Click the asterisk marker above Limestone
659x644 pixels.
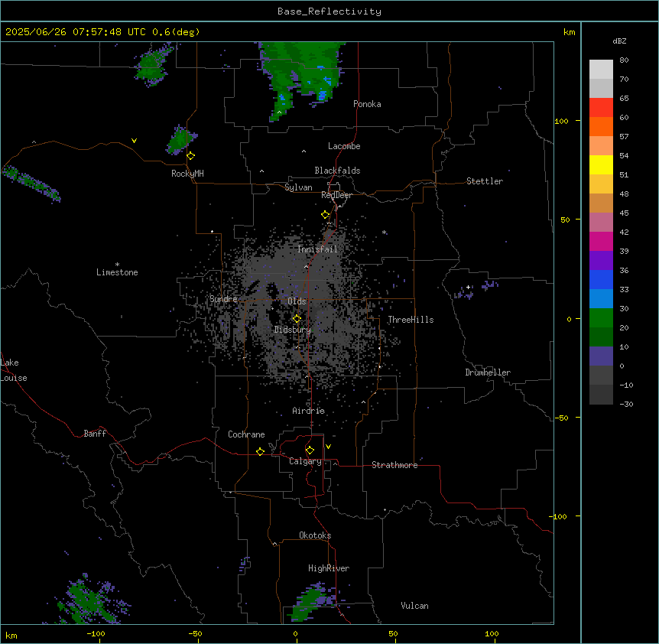(117, 265)
